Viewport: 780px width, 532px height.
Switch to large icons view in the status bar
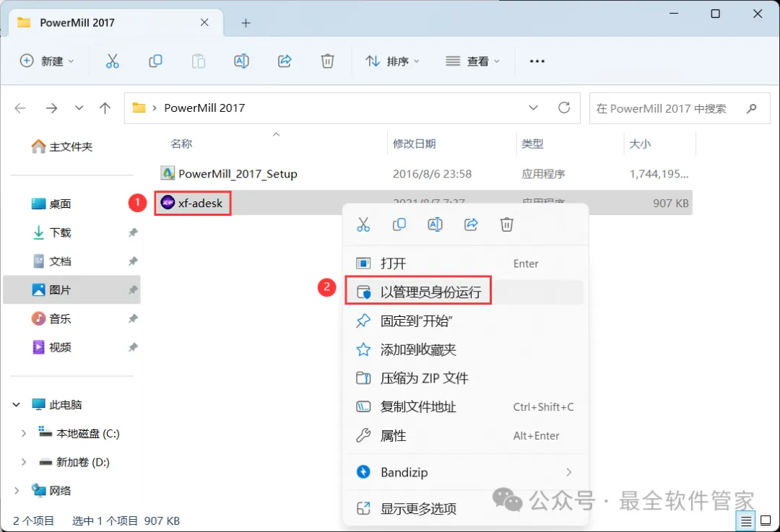coord(766,521)
